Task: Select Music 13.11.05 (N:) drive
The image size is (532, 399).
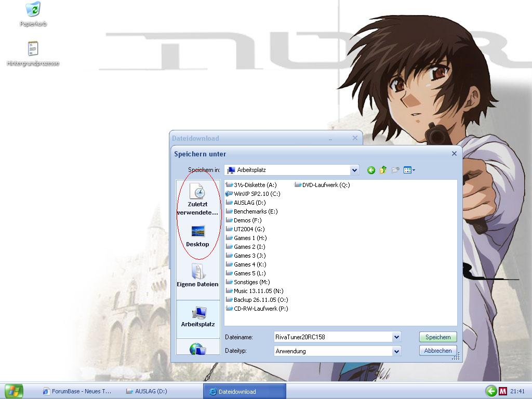Action: [255, 291]
